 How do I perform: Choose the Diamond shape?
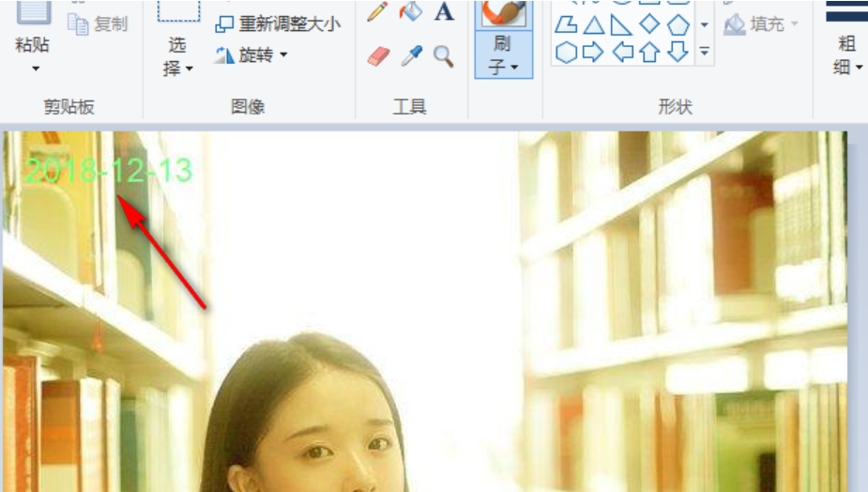[x=649, y=23]
